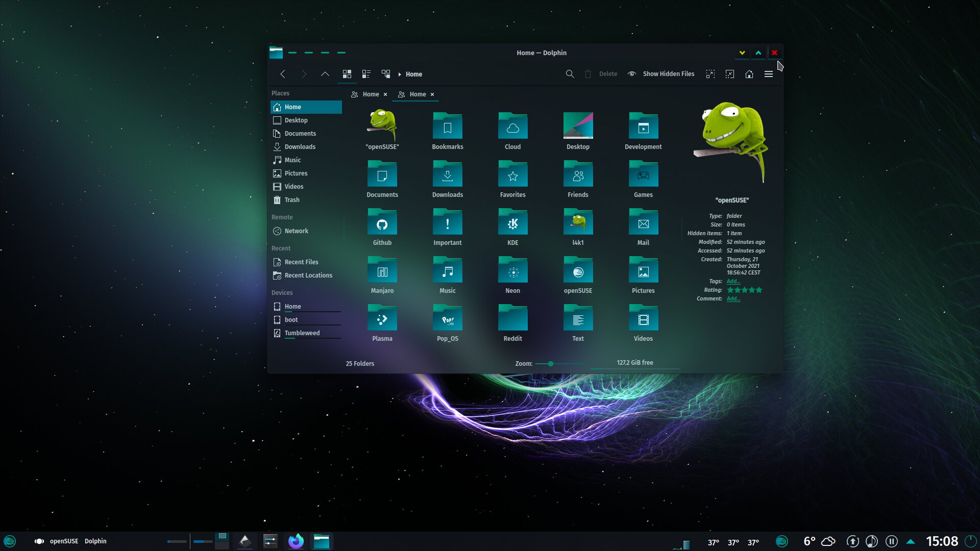Select Downloads in the Places sidebar

pyautogui.click(x=306, y=147)
